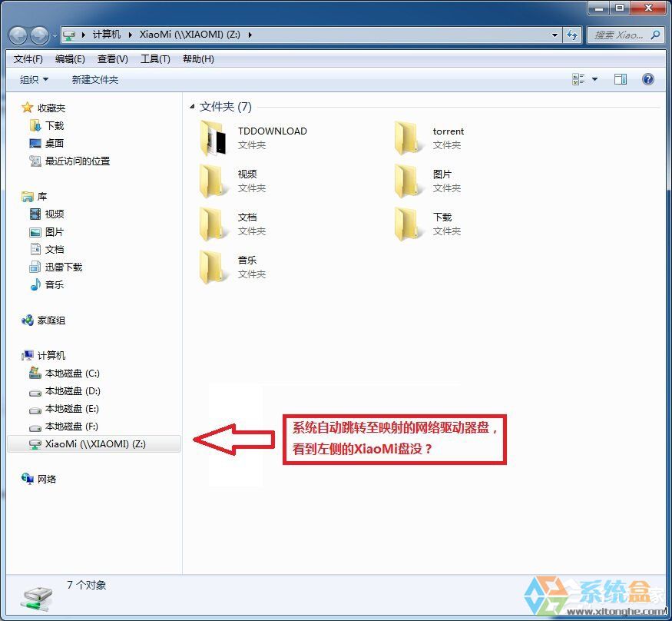Screen dimensions: 672x621
Task: Select 计算机 breadcrumb in address bar
Action: pyautogui.click(x=106, y=35)
